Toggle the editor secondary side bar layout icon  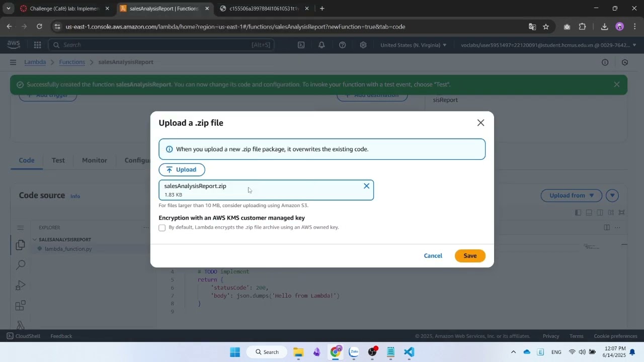600,213
